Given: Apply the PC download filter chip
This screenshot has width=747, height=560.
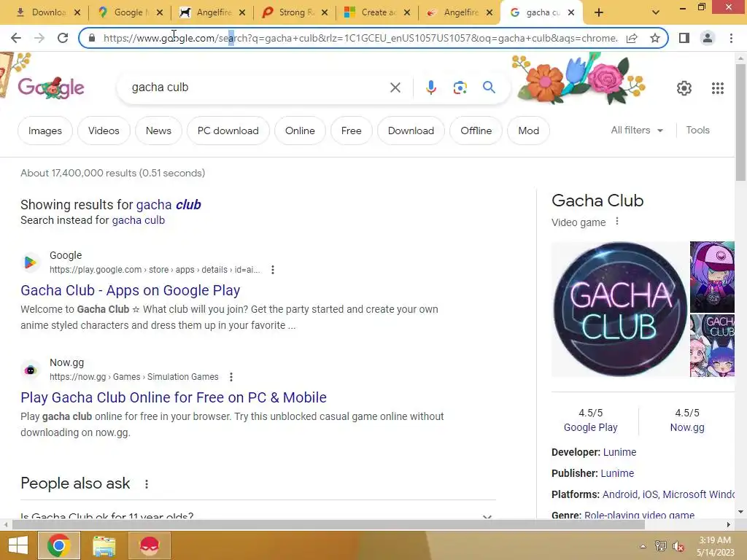Looking at the screenshot, I should 228,131.
